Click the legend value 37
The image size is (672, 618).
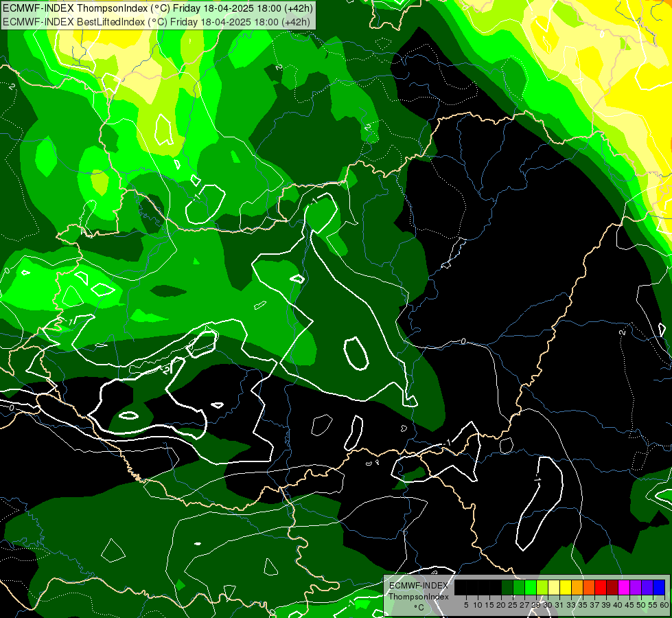tap(594, 605)
